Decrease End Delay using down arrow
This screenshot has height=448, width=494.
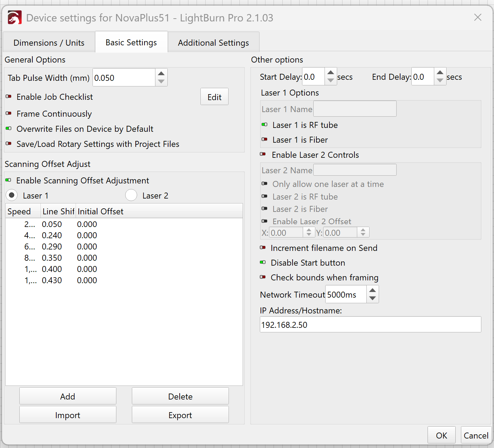(440, 80)
